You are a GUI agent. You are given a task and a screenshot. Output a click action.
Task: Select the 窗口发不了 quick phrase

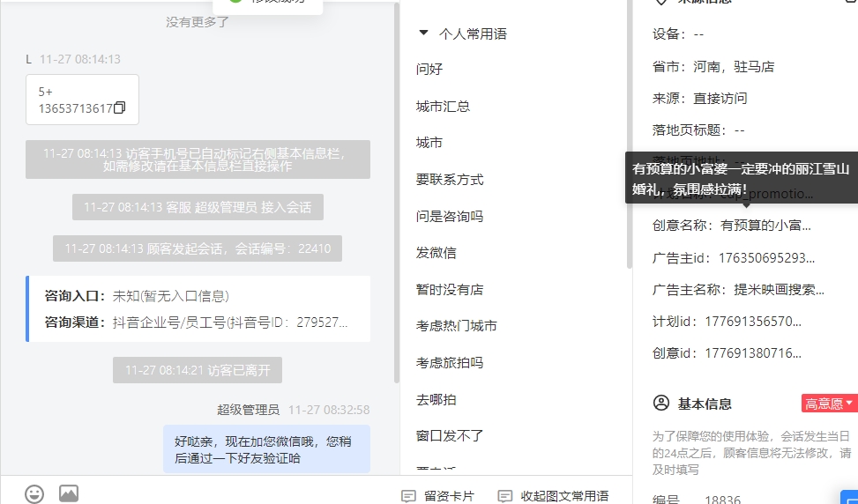pyautogui.click(x=449, y=435)
